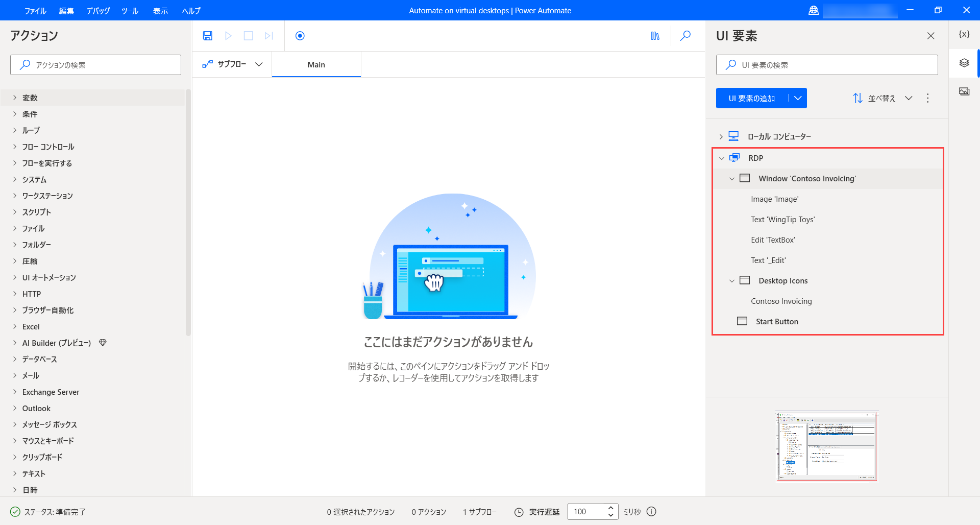Click the 実行遅延 clock icon
This screenshot has width=980, height=525.
519,512
